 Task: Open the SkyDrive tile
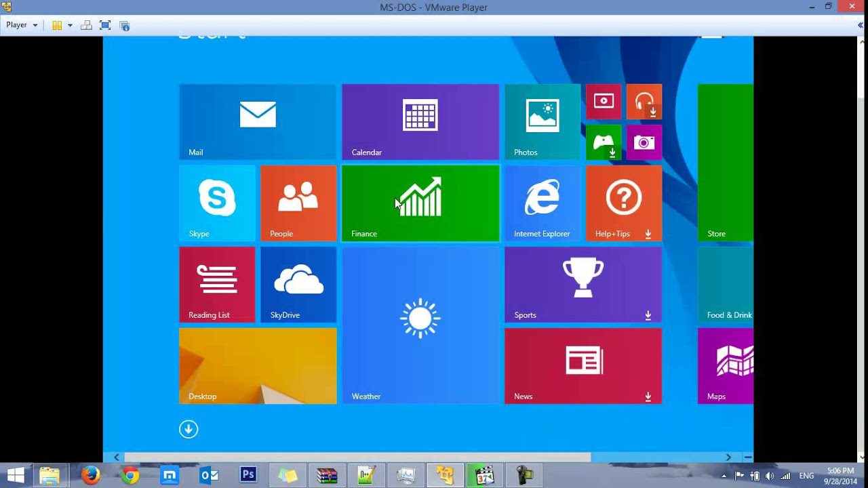pyautogui.click(x=298, y=285)
